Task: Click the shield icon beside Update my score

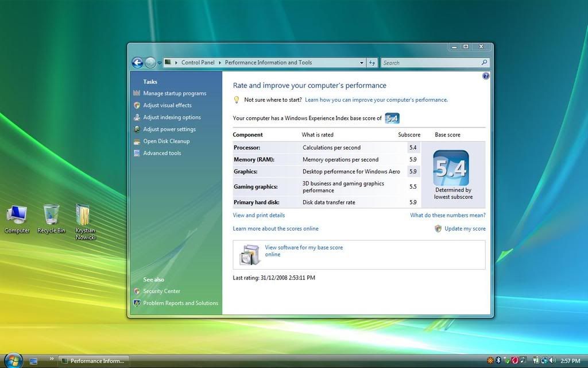Action: tap(438, 228)
